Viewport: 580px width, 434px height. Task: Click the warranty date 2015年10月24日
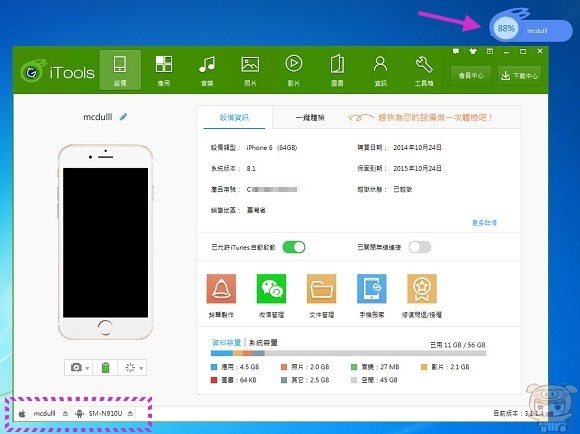(x=417, y=169)
